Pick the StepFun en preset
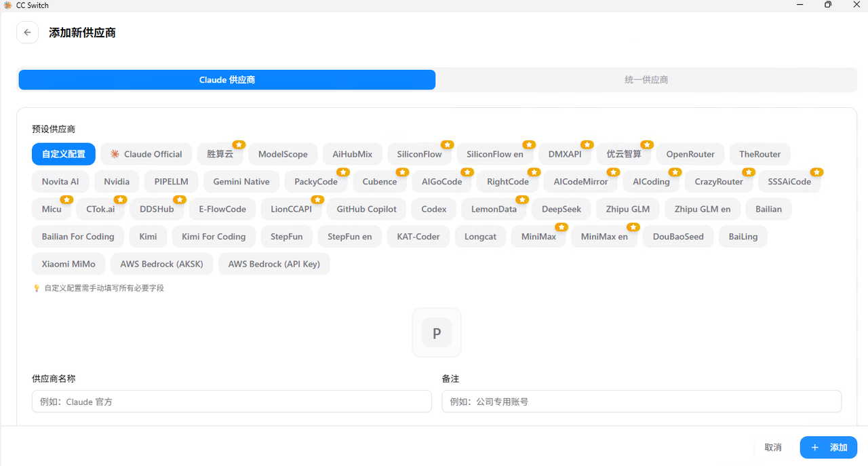This screenshot has width=868, height=466. [x=350, y=237]
